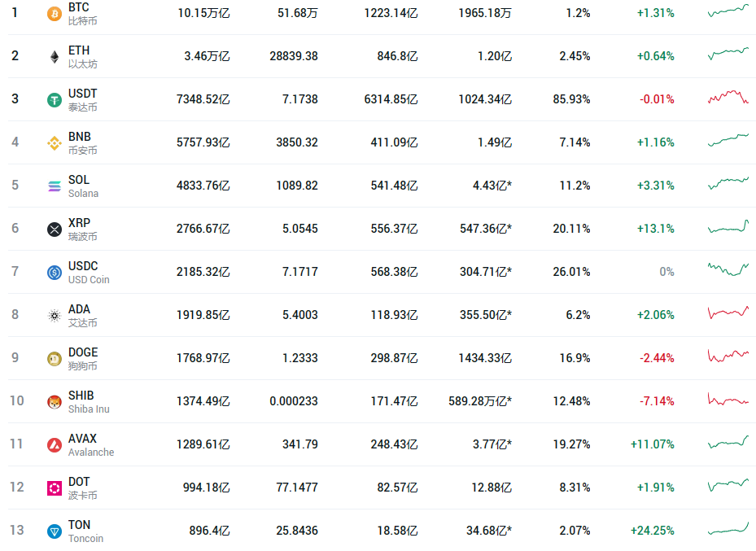Image resolution: width=756 pixels, height=551 pixels.
Task: Open BNB trend sparkline chart
Action: point(728,140)
